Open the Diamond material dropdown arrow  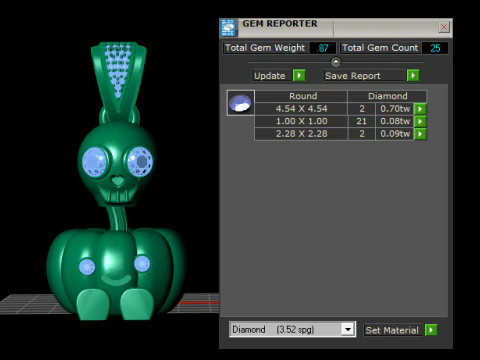(348, 330)
